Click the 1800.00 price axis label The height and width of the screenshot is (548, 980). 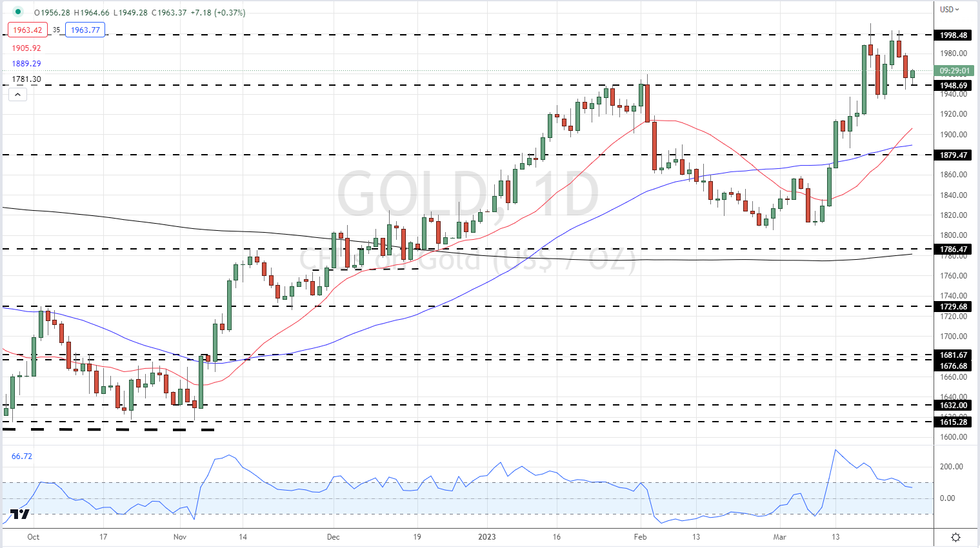click(x=954, y=235)
